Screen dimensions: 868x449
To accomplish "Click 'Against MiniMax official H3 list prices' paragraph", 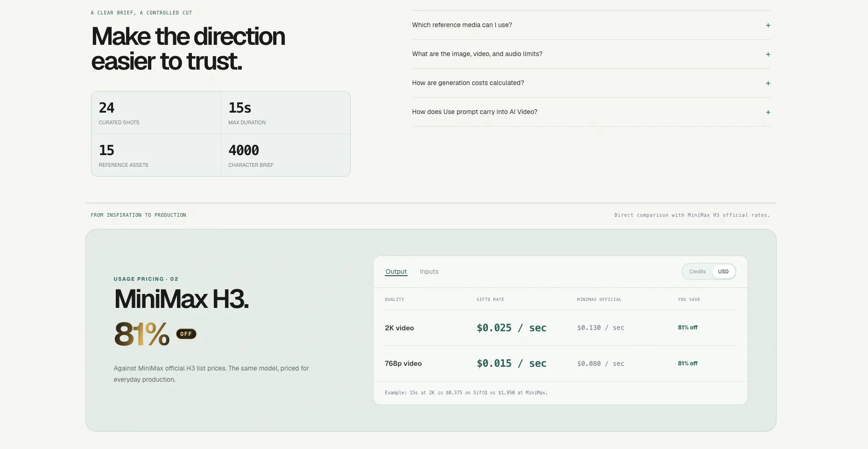I will click(211, 374).
